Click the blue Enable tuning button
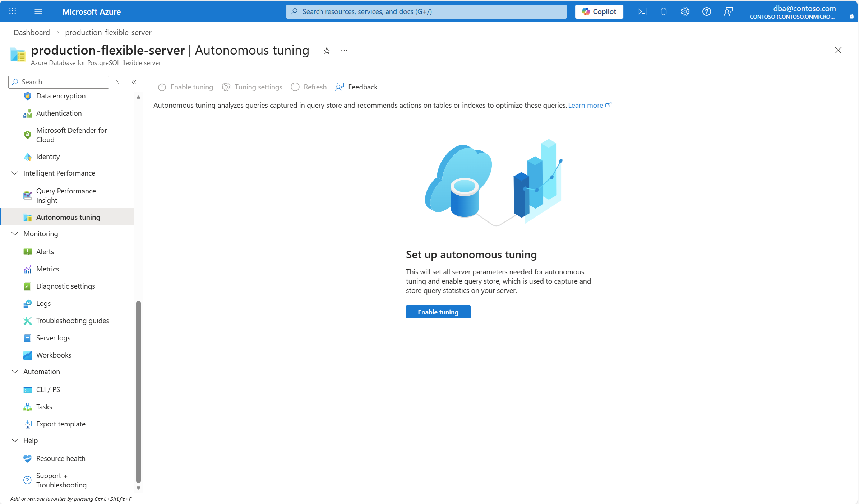The height and width of the screenshot is (504, 859). pyautogui.click(x=438, y=312)
